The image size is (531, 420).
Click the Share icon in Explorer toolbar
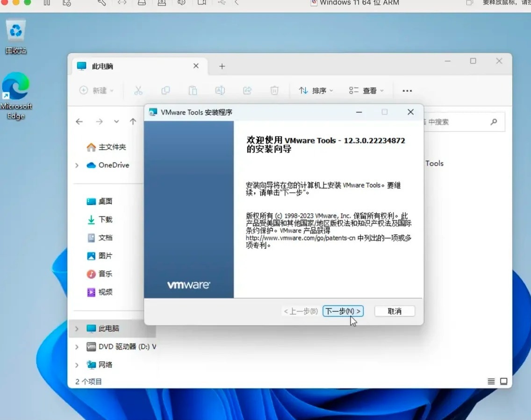coord(247,91)
